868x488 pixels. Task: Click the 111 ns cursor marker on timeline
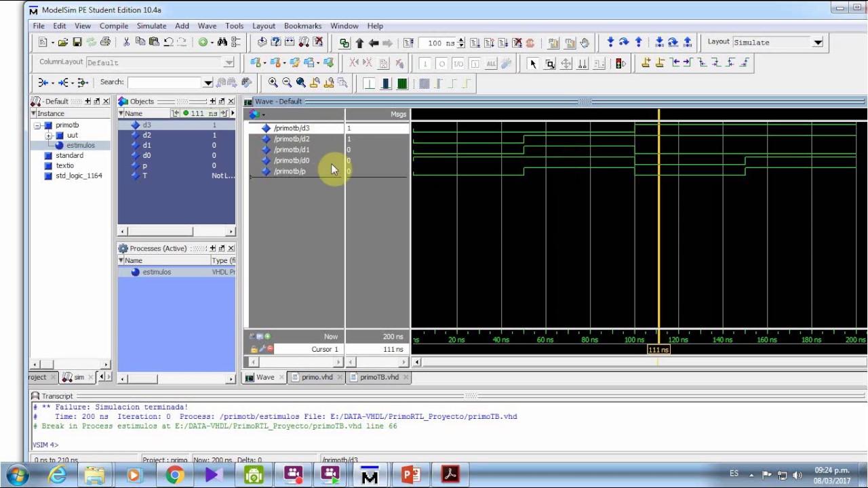pos(658,350)
